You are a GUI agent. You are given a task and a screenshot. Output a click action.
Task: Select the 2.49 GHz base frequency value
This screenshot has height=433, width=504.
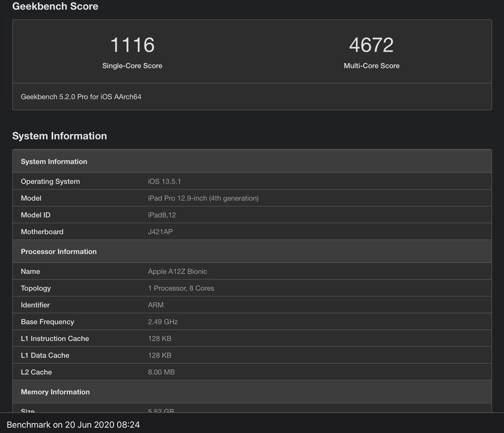pyautogui.click(x=163, y=322)
